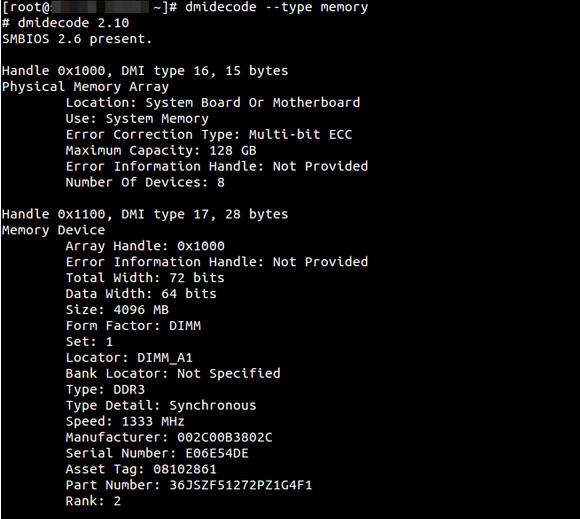
Task: Click the root shell prompt at top
Action: click(x=89, y=7)
